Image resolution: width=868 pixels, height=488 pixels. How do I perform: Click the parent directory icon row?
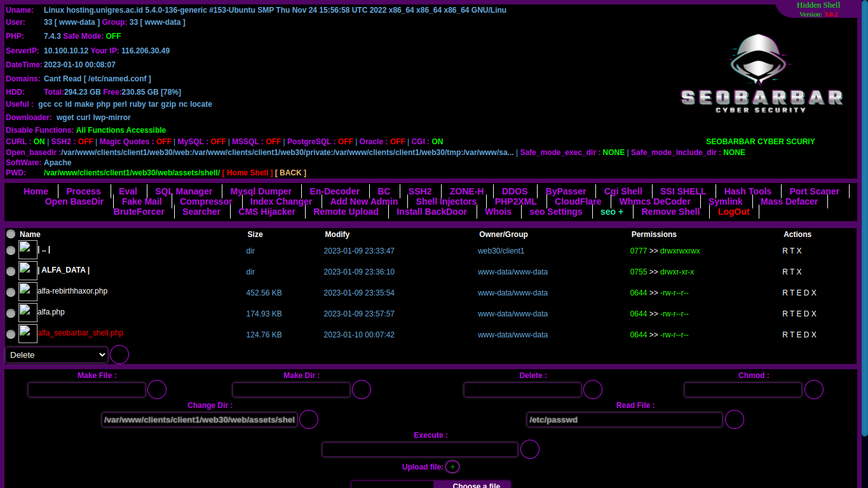28,250
